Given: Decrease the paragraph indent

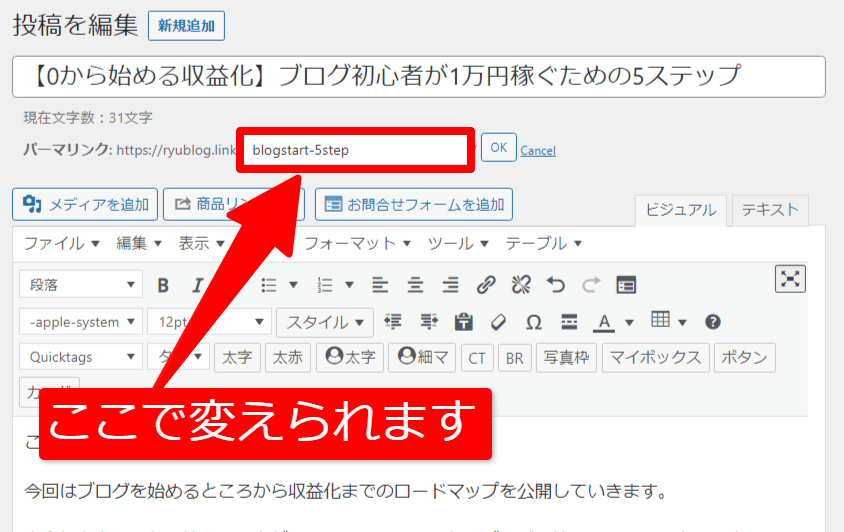Looking at the screenshot, I should (393, 322).
